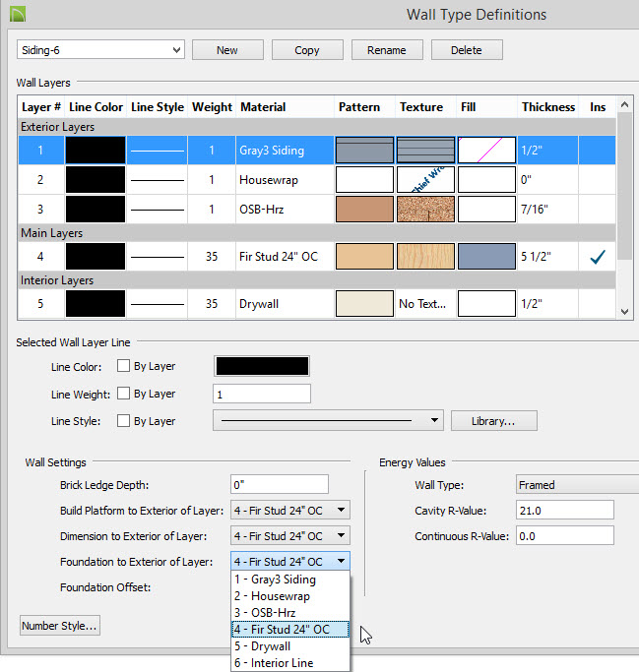Click the 7/16" thickness cell
Screen dimensions: 639x672
(x=547, y=210)
